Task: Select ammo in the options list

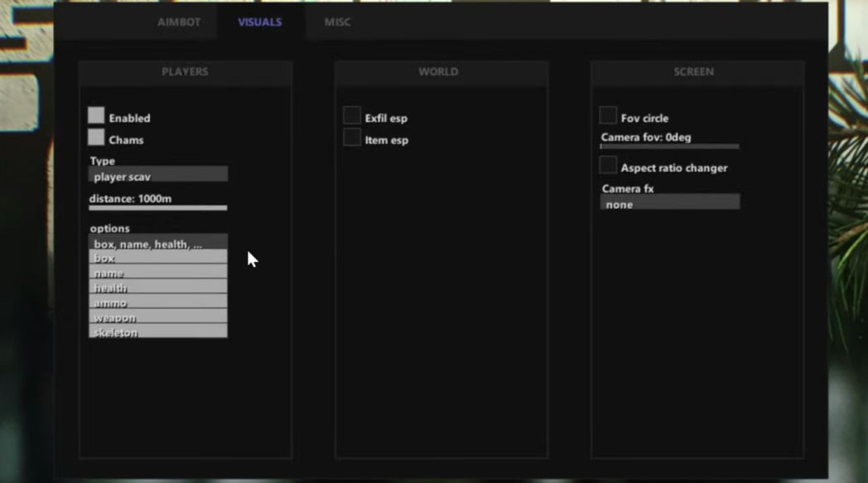Action: [x=157, y=302]
